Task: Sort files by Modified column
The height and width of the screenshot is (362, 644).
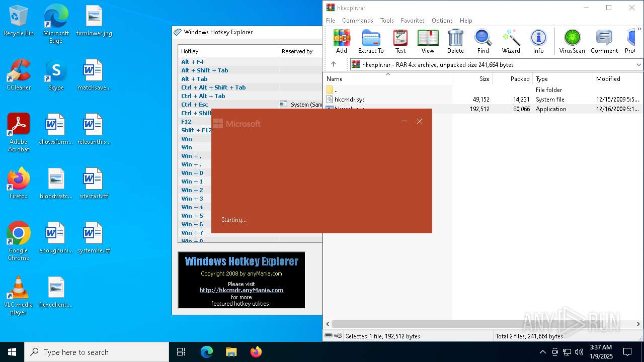Action: pyautogui.click(x=618, y=79)
